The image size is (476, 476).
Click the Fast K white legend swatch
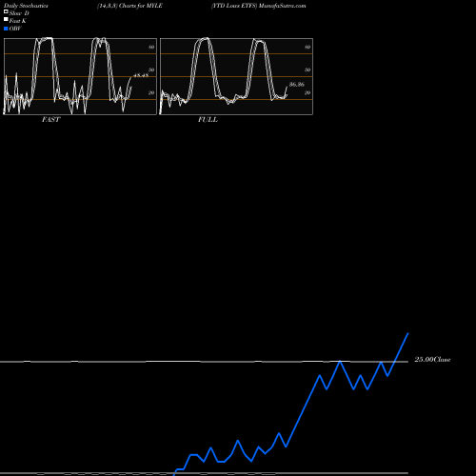click(6, 19)
